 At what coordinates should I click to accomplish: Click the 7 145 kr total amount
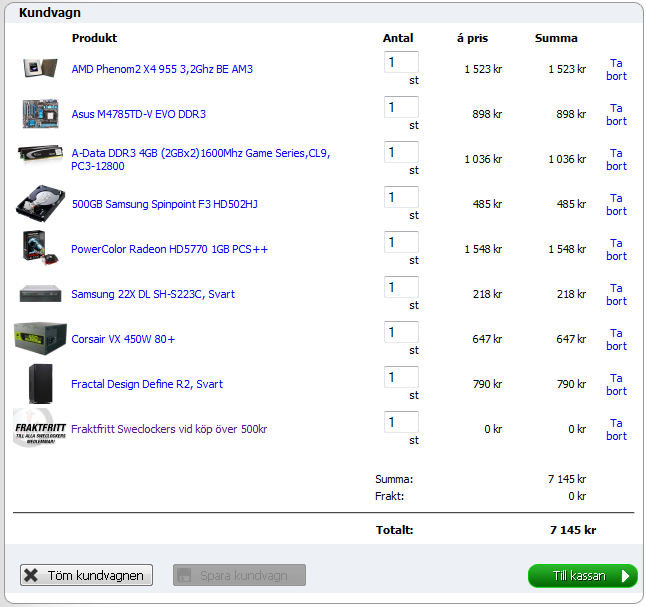pos(573,530)
